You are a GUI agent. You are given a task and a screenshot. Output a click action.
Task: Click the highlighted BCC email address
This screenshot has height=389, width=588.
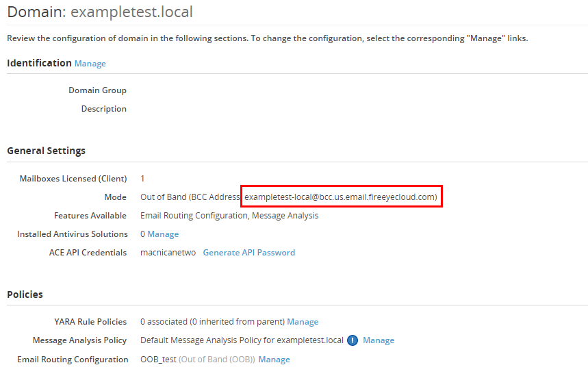click(x=340, y=197)
